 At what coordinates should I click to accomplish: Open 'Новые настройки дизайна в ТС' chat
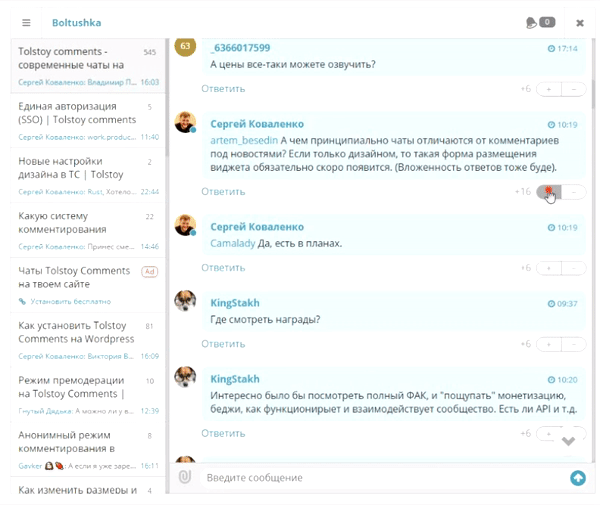pos(88,175)
